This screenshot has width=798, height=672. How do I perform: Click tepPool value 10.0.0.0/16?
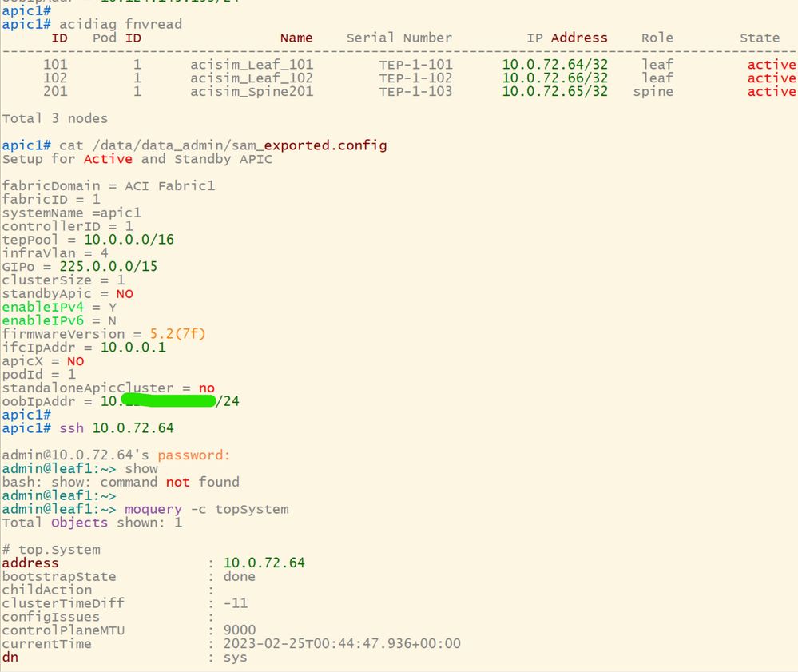(129, 240)
